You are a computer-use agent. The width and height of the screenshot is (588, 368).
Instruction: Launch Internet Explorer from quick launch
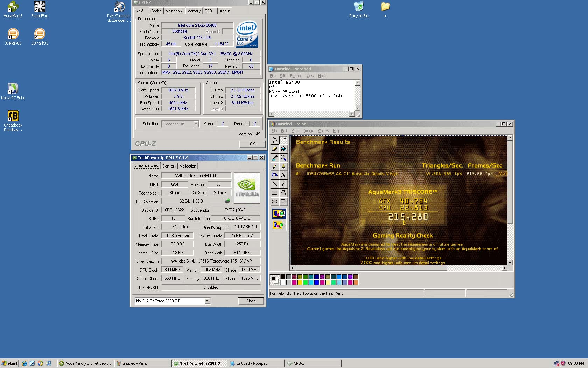(24, 363)
